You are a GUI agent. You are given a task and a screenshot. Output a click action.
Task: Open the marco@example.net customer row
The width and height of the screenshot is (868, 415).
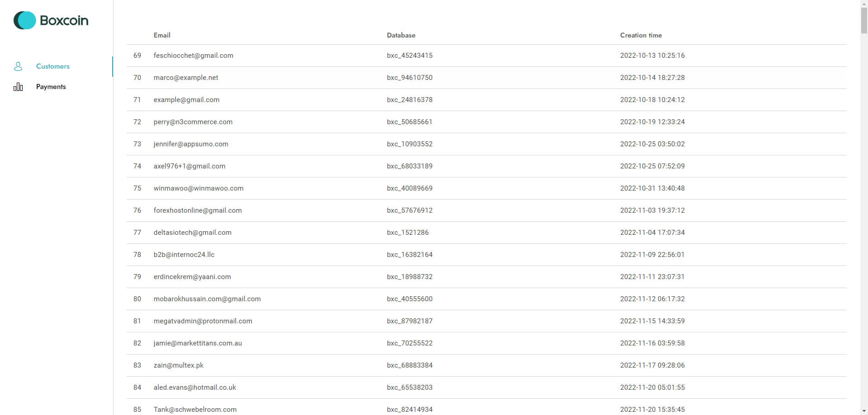(x=186, y=78)
